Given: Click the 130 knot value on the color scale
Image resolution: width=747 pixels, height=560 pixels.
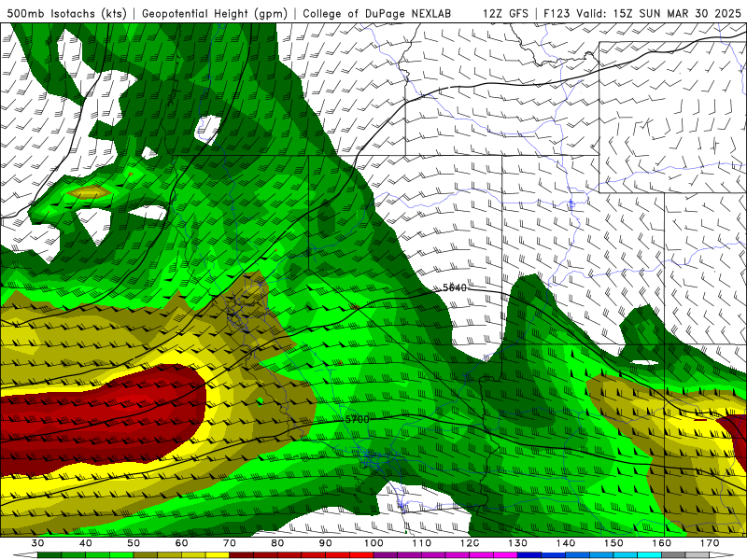Looking at the screenshot, I should point(517,543).
